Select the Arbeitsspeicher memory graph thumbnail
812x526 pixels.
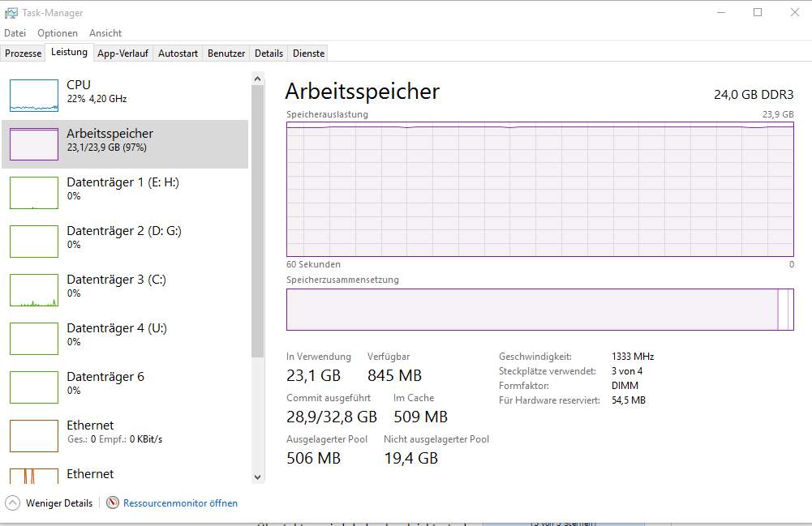tap(34, 144)
